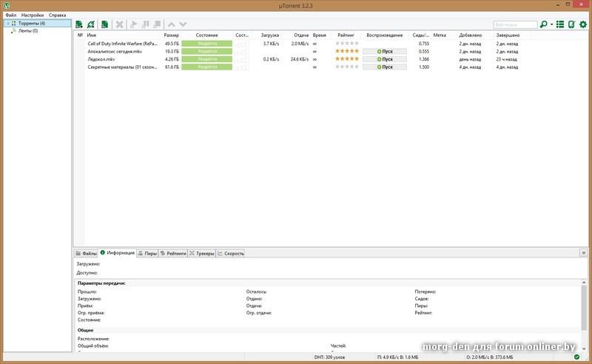Click Пуск button for Апокалипсис сегодня.mkv
The width and height of the screenshot is (592, 364).
tap(385, 51)
